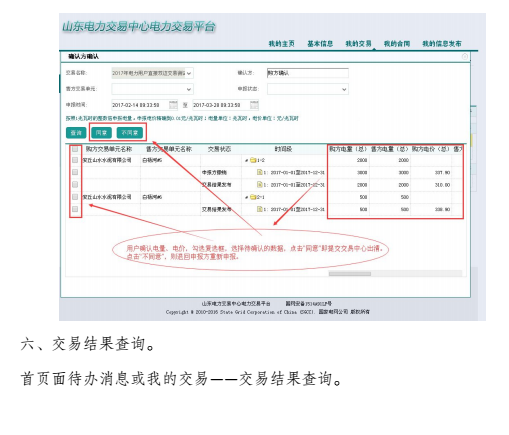Expand the 售方交易单元 dropdown
The image size is (509, 435).
click(x=152, y=89)
